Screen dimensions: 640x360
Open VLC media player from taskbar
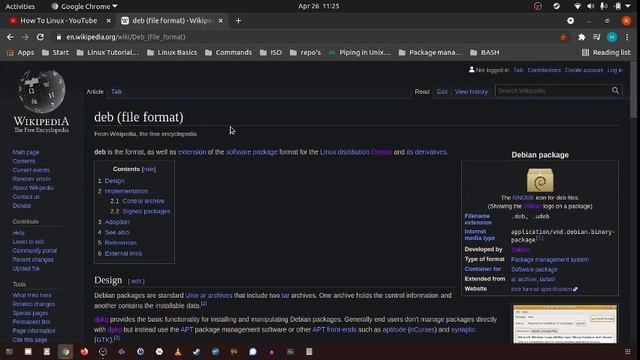coord(178,351)
